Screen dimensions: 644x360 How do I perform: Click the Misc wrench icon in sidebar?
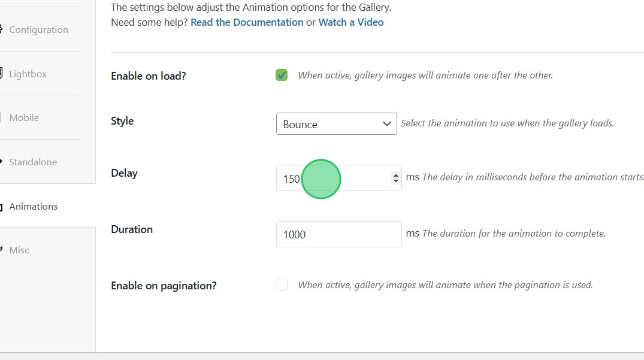(2, 250)
